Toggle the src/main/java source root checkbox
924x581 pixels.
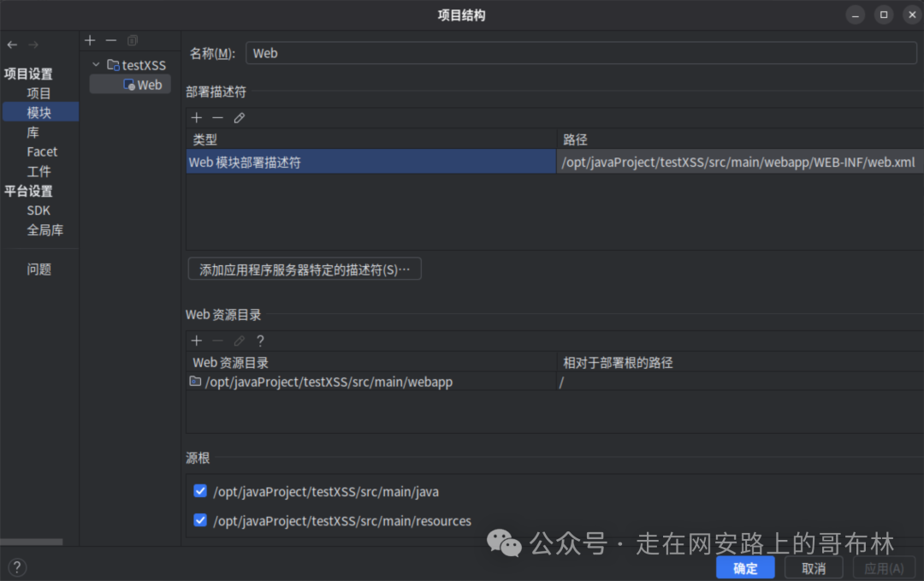point(200,491)
